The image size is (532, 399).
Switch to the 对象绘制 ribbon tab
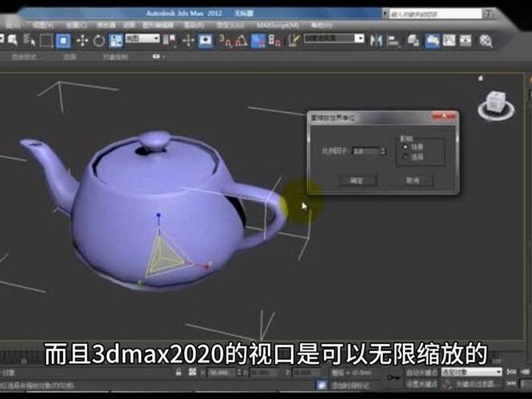tap(116, 57)
